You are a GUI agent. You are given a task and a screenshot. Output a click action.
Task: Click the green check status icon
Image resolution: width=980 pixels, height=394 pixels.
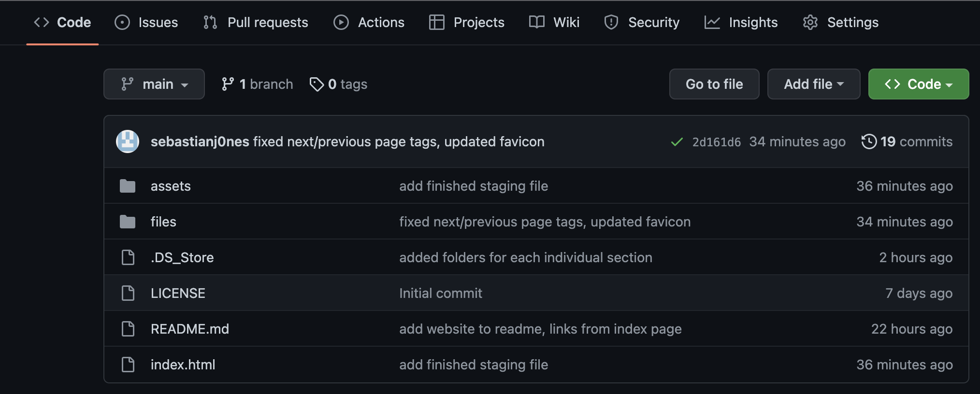pos(677,142)
